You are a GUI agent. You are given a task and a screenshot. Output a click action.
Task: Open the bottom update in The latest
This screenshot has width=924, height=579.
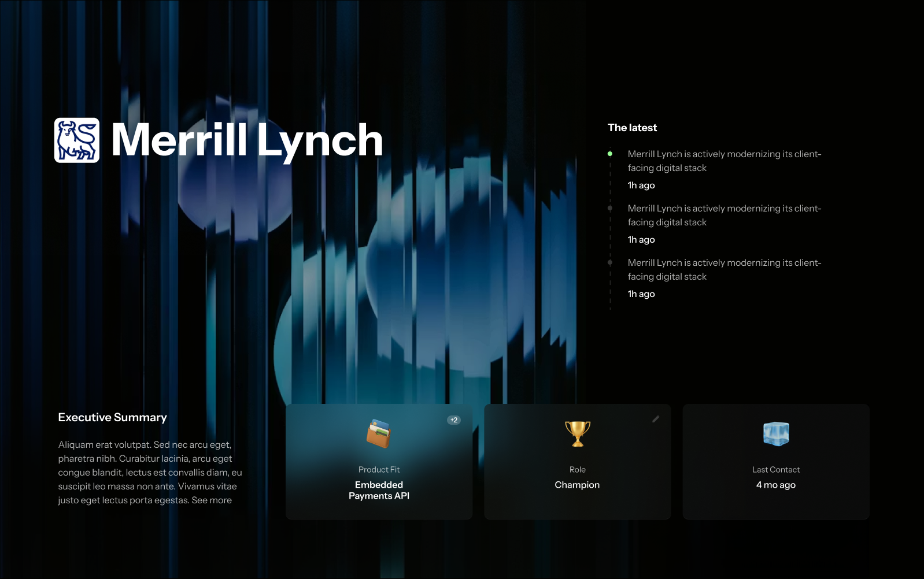pyautogui.click(x=724, y=269)
